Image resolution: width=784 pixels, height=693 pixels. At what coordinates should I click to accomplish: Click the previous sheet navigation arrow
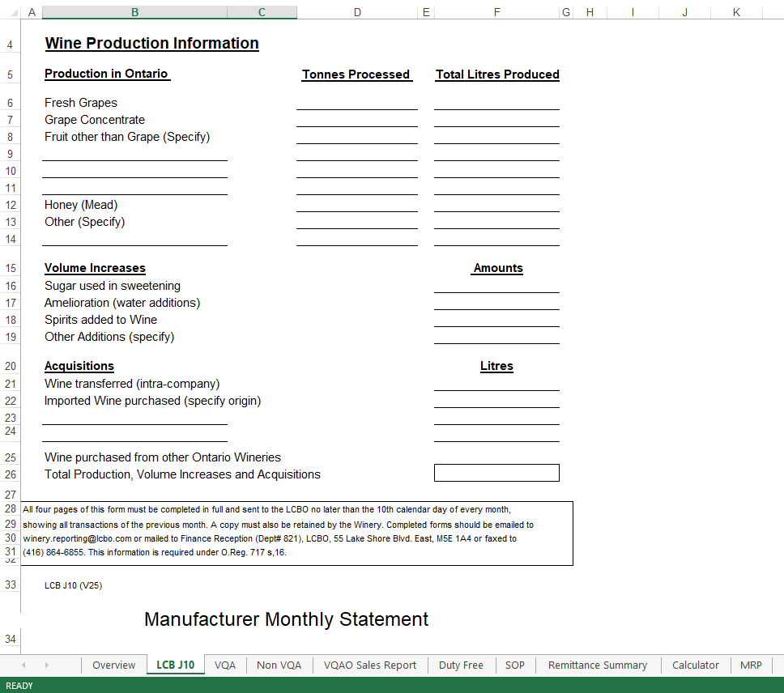(x=23, y=665)
